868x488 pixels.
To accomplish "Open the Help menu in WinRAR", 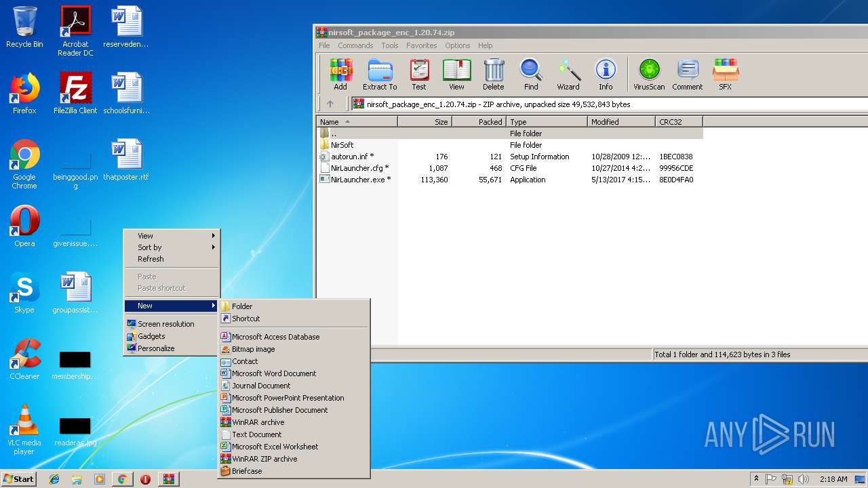I will tap(486, 45).
